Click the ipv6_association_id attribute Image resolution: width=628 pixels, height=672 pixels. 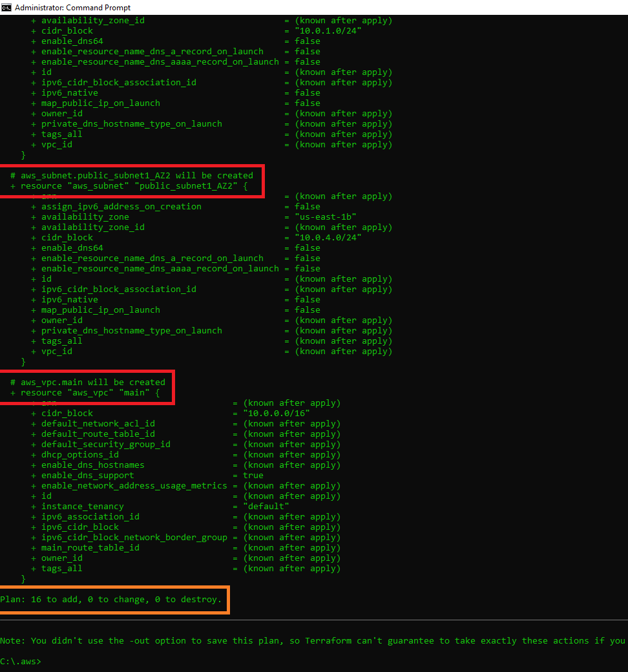point(90,517)
